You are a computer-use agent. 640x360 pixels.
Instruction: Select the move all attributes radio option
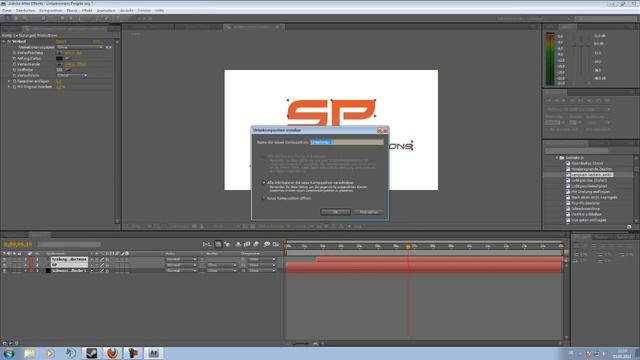tap(264, 182)
